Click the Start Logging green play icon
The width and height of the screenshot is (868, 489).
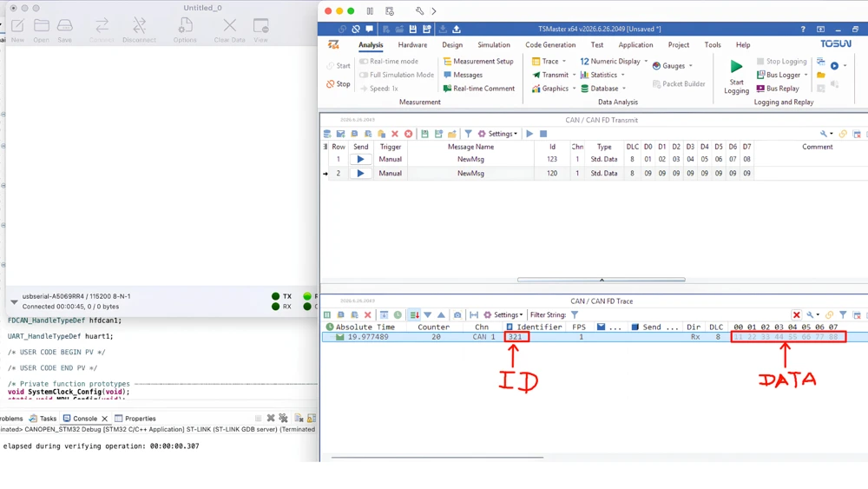[x=736, y=67]
